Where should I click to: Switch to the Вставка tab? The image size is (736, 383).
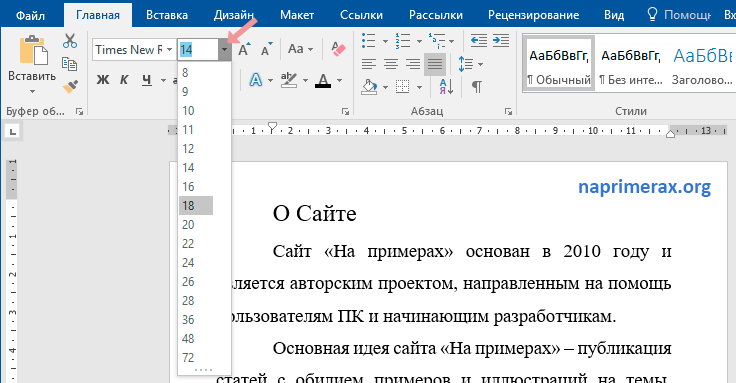[167, 15]
